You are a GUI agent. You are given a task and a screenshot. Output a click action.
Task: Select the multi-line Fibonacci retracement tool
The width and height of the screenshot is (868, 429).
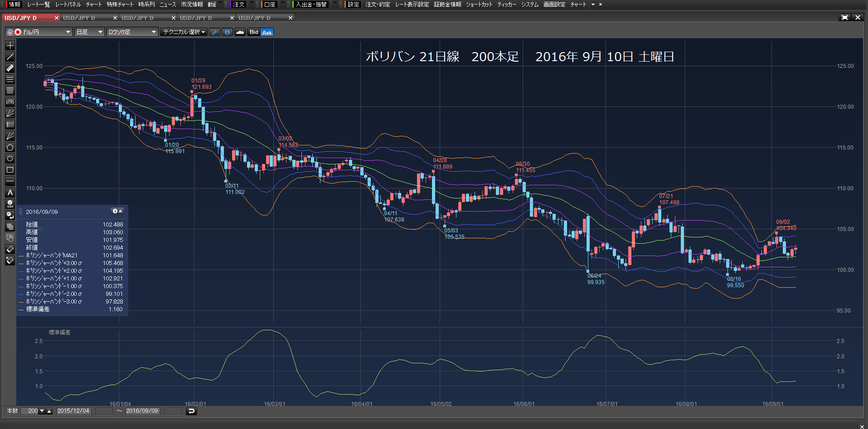coord(10,91)
